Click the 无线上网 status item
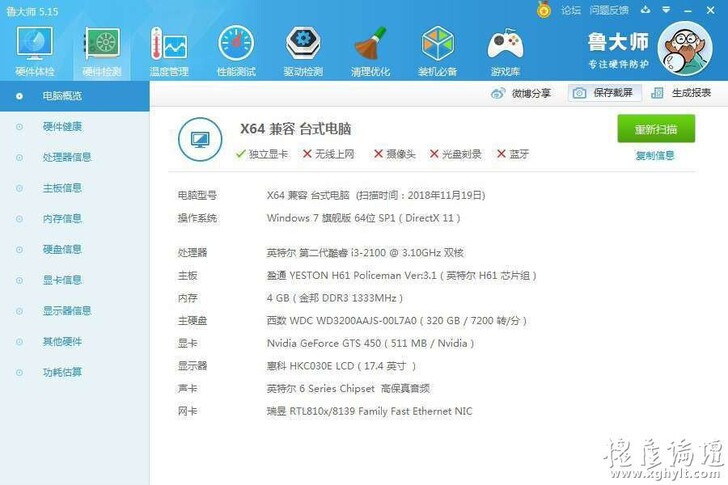Image resolution: width=728 pixels, height=485 pixels. (329, 154)
